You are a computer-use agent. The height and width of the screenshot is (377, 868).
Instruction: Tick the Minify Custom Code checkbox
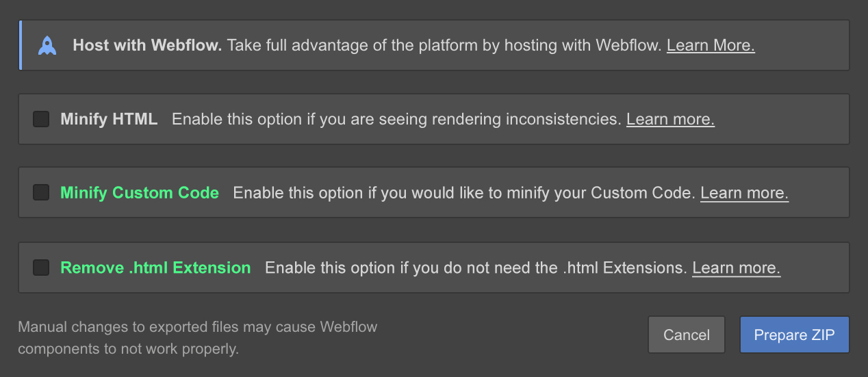tap(41, 192)
